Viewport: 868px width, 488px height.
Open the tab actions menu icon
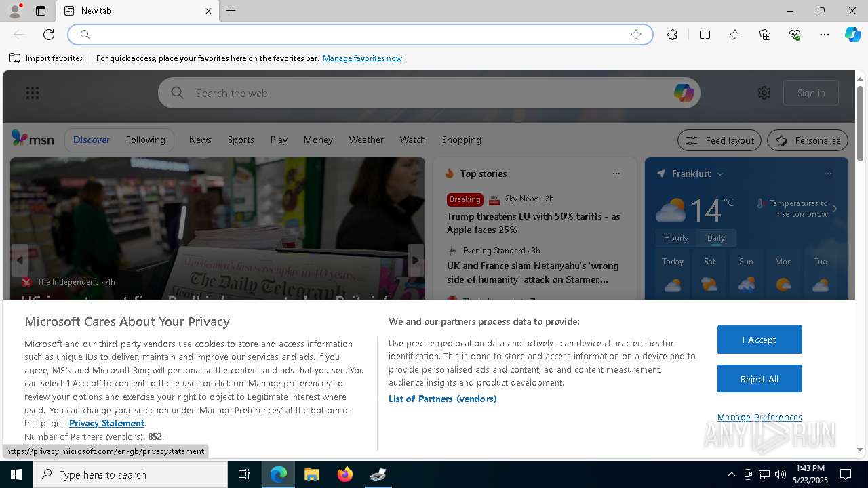pos(41,11)
